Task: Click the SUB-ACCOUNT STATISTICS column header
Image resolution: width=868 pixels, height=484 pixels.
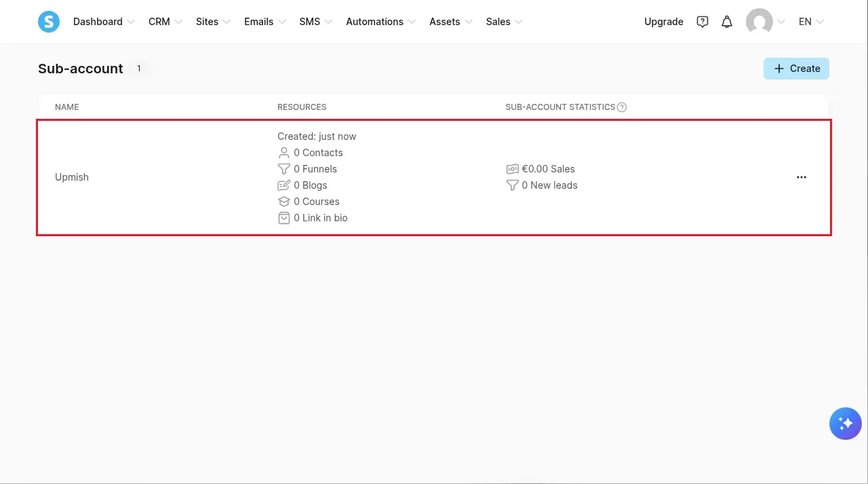Action: (560, 107)
